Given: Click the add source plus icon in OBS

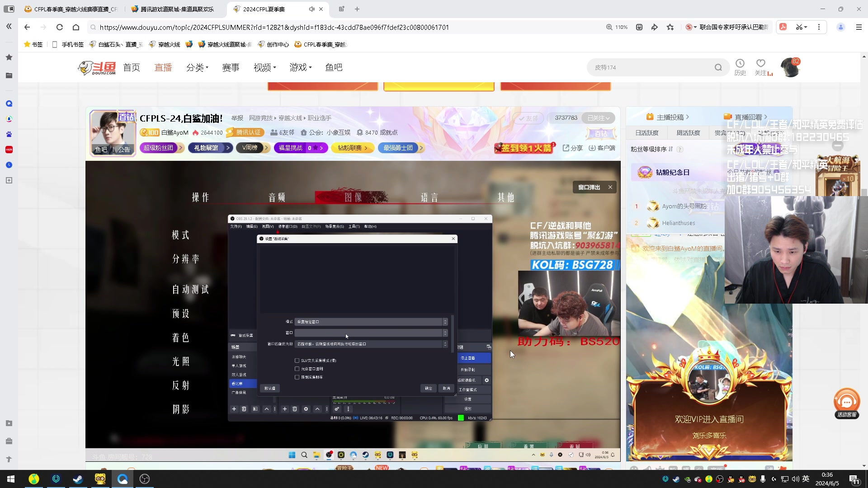Looking at the screenshot, I should [285, 409].
